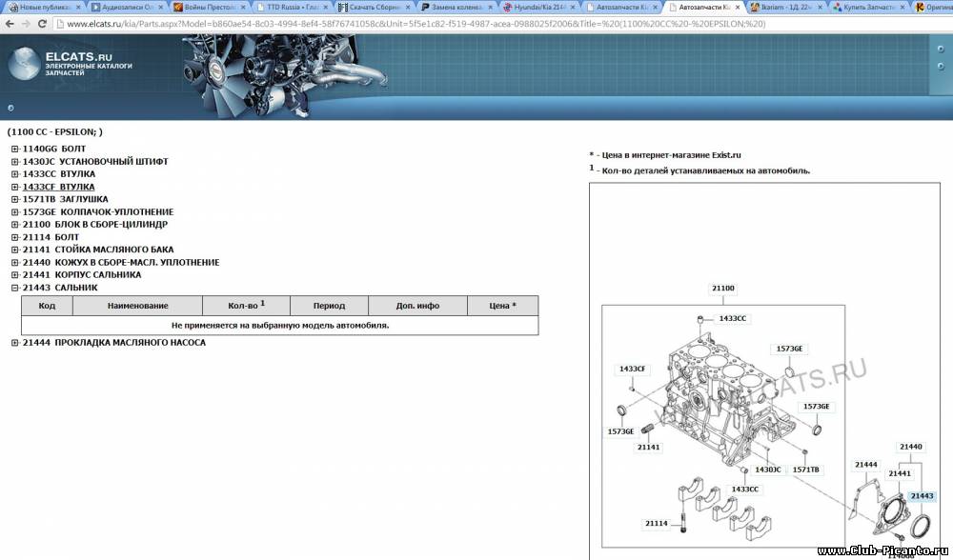The height and width of the screenshot is (560, 953).
Task: Expand the 1571TB ЗАГЛУШКА node
Action: tap(14, 199)
